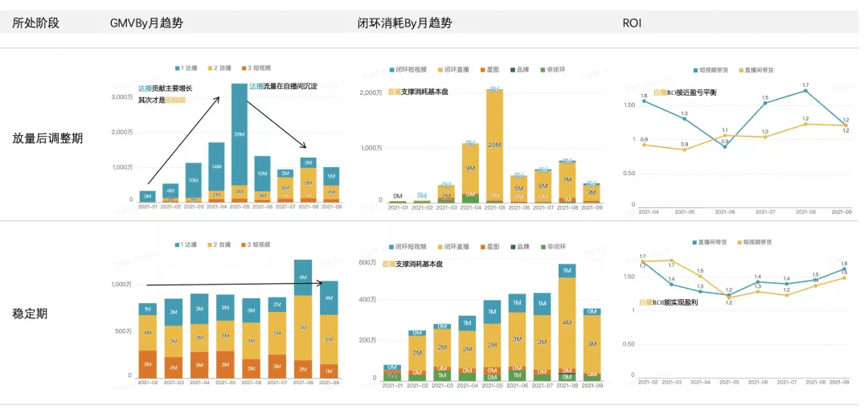Image resolution: width=868 pixels, height=410 pixels.
Task: Toggle '非闭环' legend in 放量后调整期 消耗 chart
Action: 552,70
